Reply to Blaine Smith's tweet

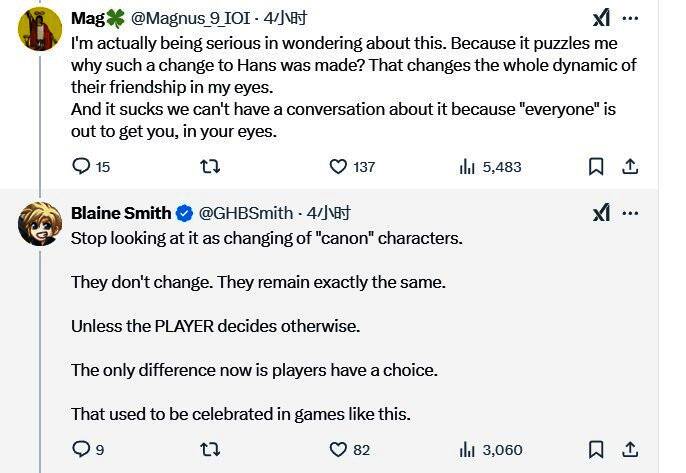[x=81, y=450]
